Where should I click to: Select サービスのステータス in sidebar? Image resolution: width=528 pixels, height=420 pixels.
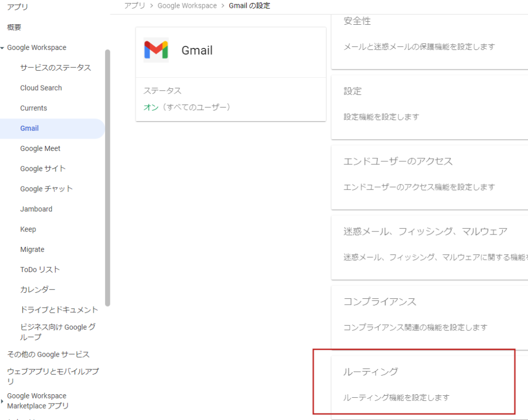[x=55, y=68]
